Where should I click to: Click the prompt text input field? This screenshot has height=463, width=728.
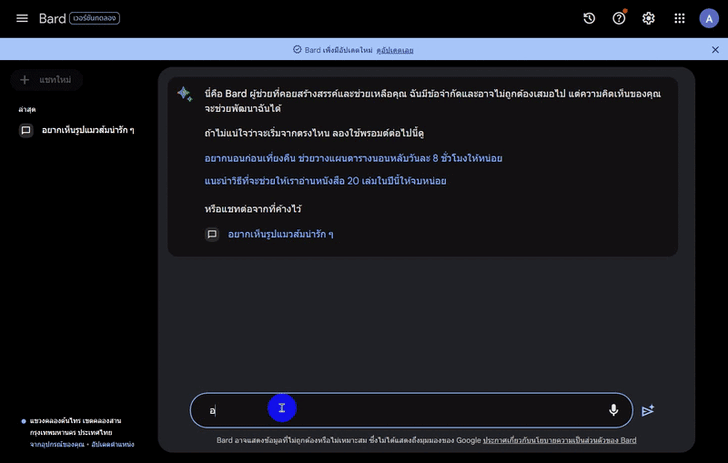[x=411, y=411]
